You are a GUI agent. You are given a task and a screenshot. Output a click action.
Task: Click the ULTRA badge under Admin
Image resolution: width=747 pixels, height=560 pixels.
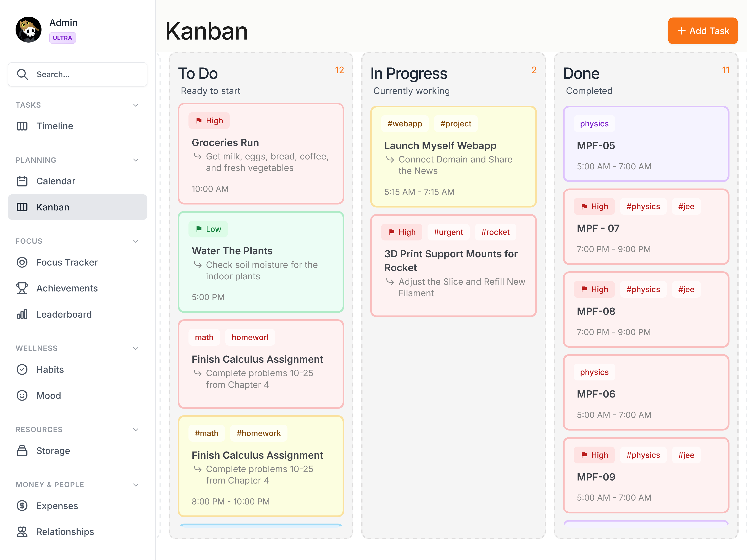pos(62,38)
